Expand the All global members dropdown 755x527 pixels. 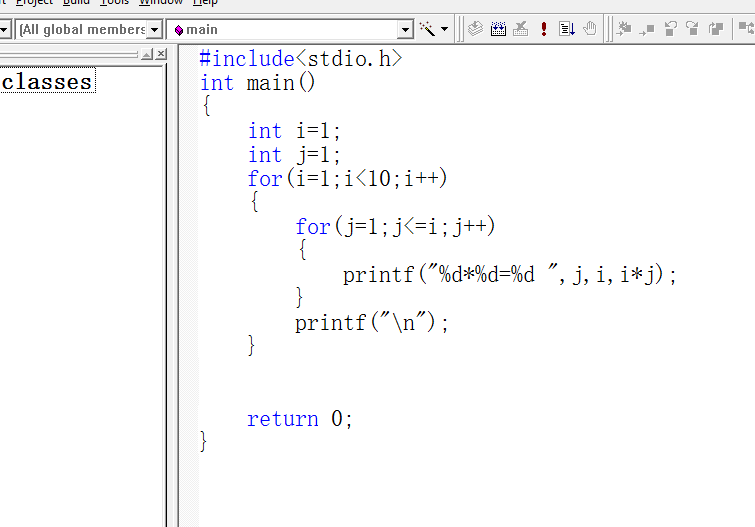[155, 30]
